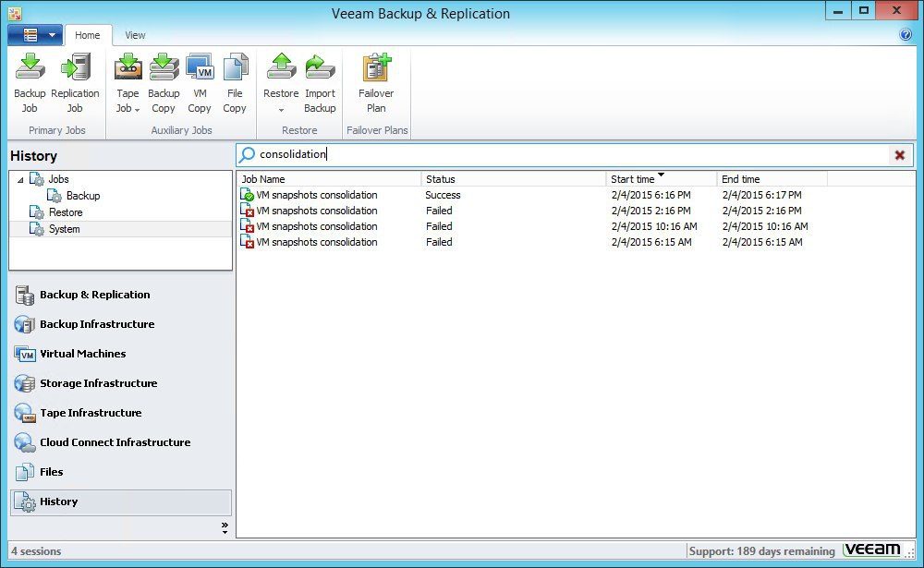Open Cloud Connect Infrastructure
Image resolution: width=924 pixels, height=568 pixels.
click(x=116, y=442)
